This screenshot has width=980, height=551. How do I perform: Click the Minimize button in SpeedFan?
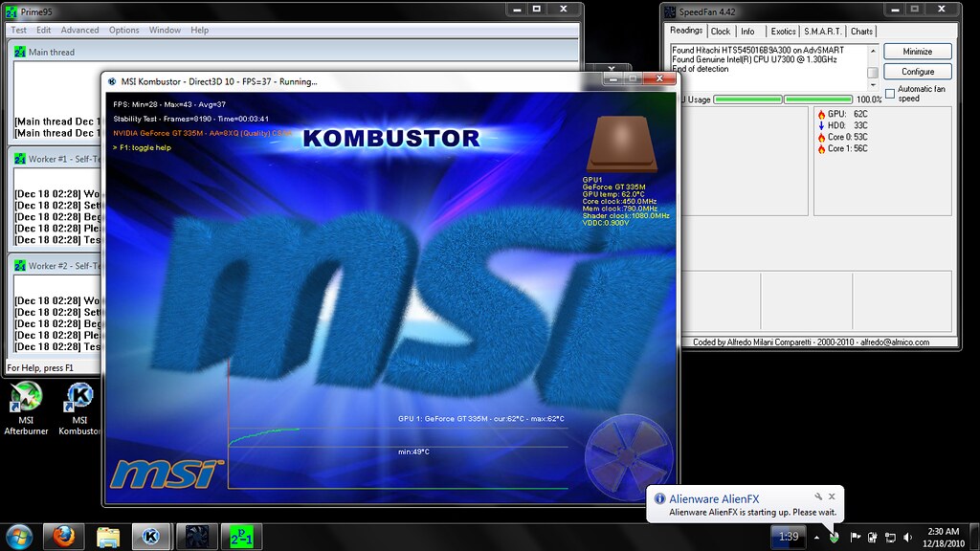click(x=918, y=52)
